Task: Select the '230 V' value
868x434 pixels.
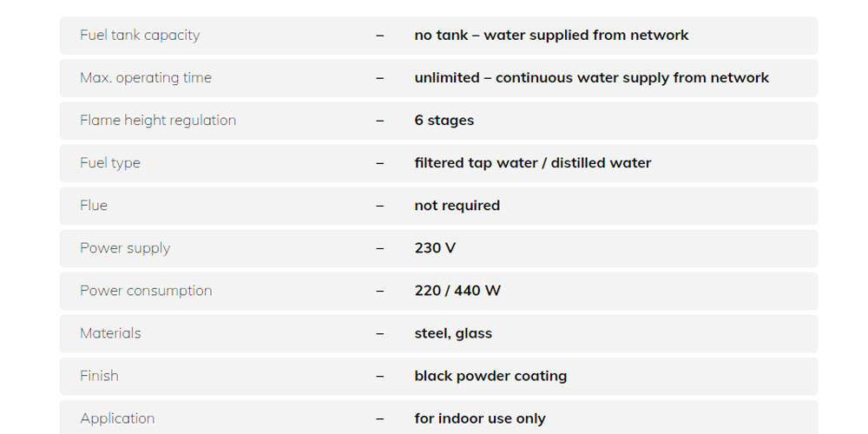Action: coord(435,248)
